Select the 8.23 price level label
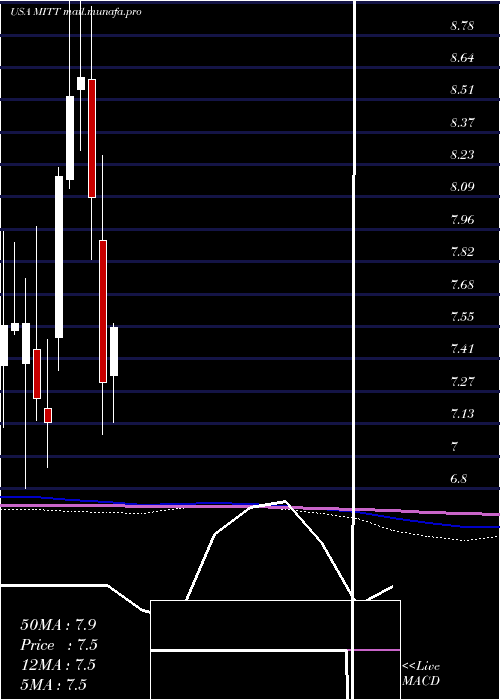The width and height of the screenshot is (500, 700). click(462, 155)
